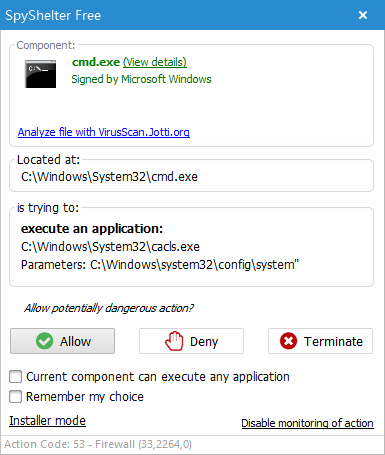
Task: Click the red X icon on Terminate
Action: (x=288, y=341)
